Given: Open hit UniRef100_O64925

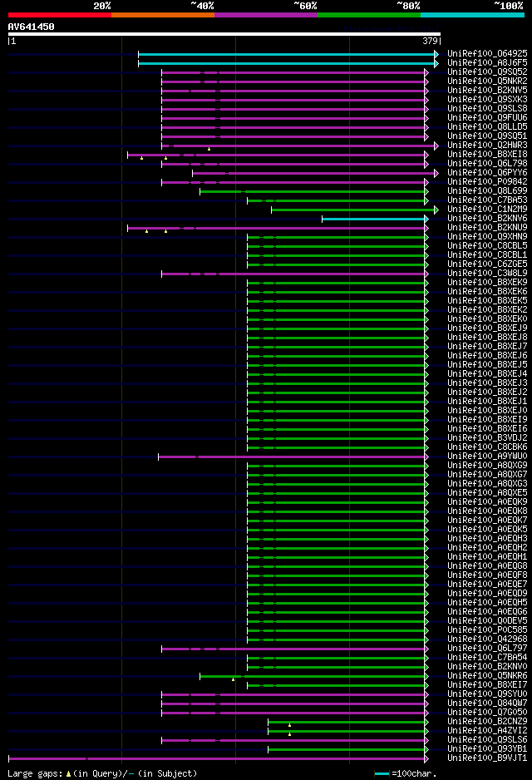Looking at the screenshot, I should tap(487, 53).
